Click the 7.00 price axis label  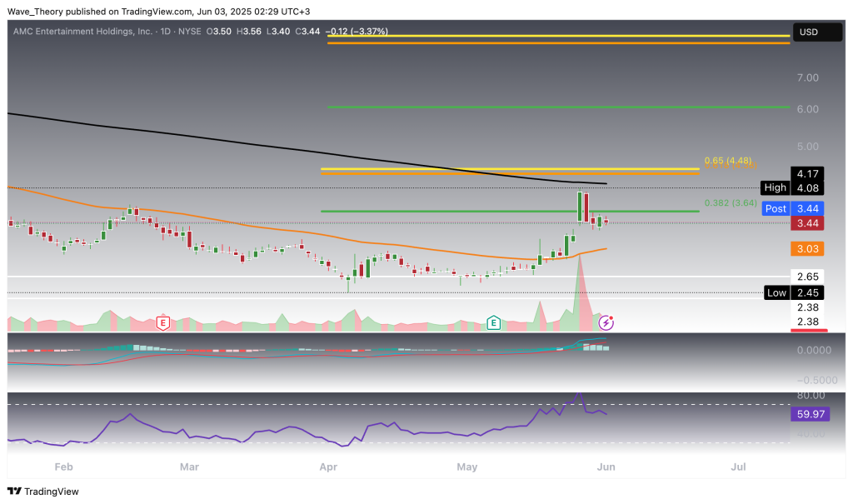808,77
